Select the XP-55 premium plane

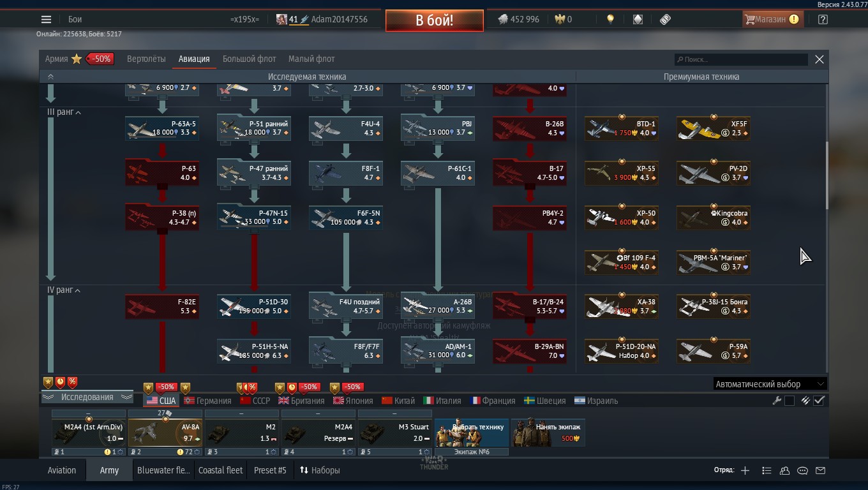622,173
